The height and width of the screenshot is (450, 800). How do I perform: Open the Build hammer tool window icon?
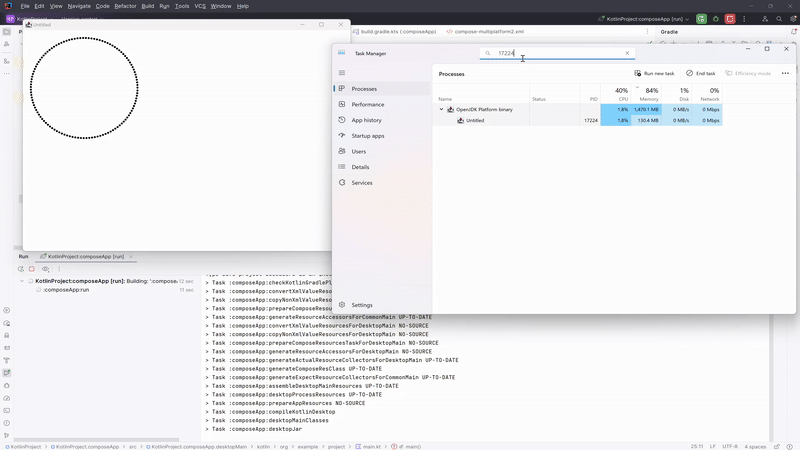tap(7, 360)
